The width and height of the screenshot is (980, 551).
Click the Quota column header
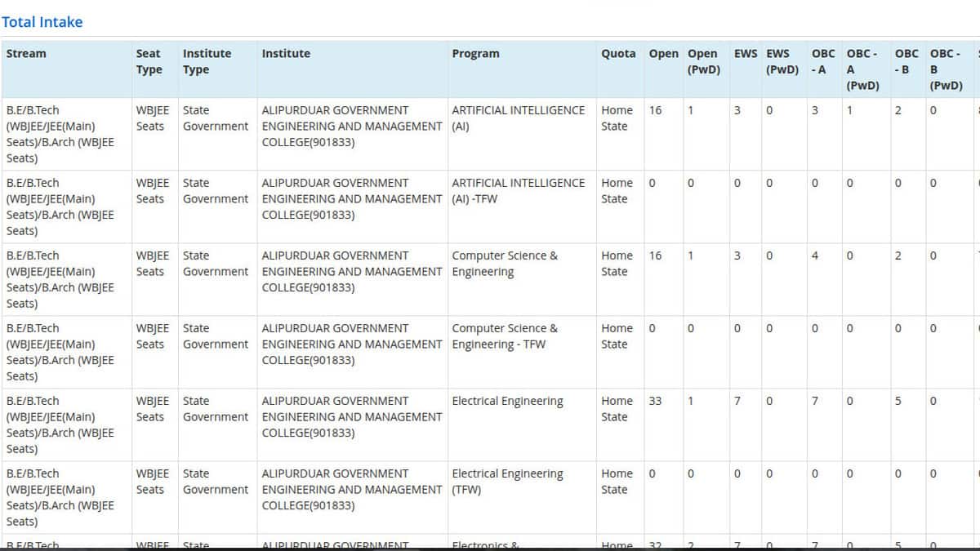[x=618, y=54]
